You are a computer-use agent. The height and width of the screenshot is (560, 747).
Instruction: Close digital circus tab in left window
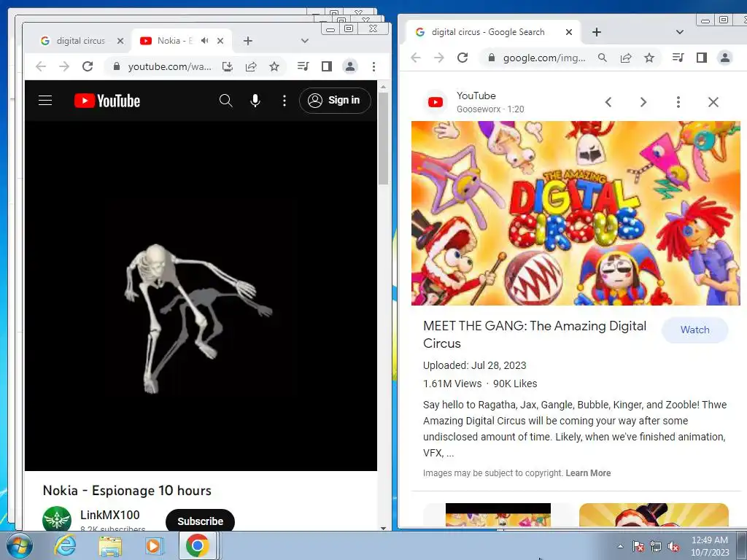(x=120, y=41)
